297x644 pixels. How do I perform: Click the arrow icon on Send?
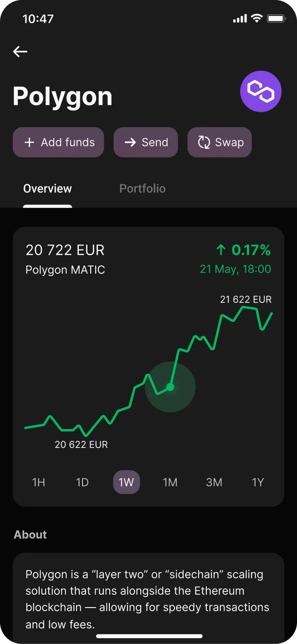(x=130, y=142)
